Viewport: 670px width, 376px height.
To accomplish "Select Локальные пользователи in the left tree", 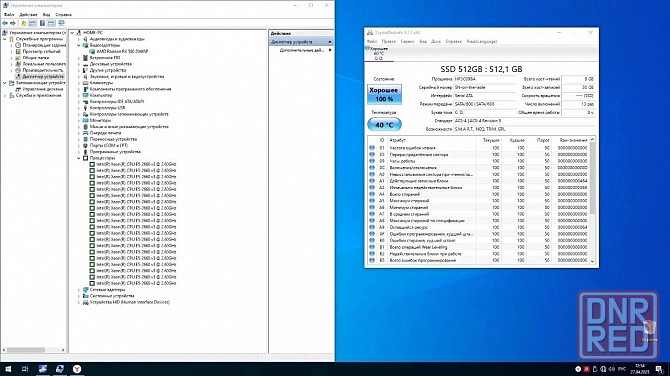I will pyautogui.click(x=44, y=64).
